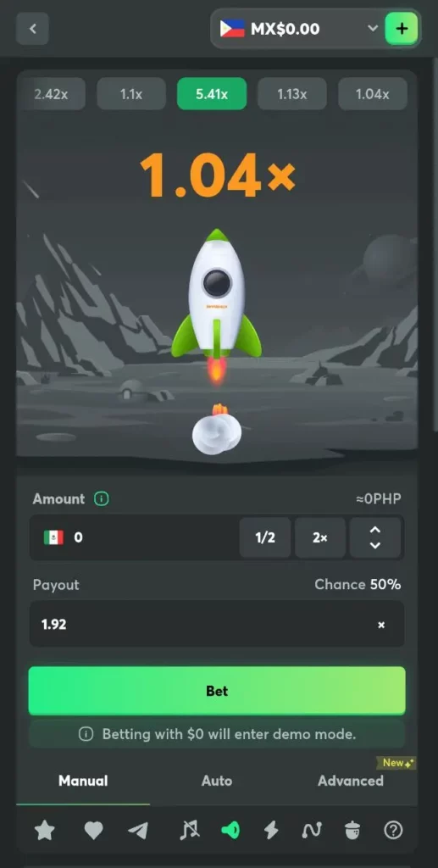Select the 5.41x history multiplier chip

212,93
